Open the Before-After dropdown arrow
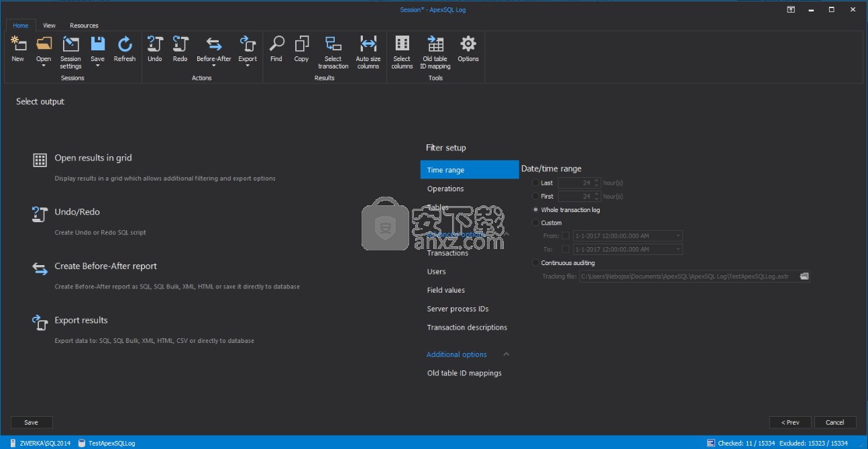The image size is (868, 449). point(214,66)
